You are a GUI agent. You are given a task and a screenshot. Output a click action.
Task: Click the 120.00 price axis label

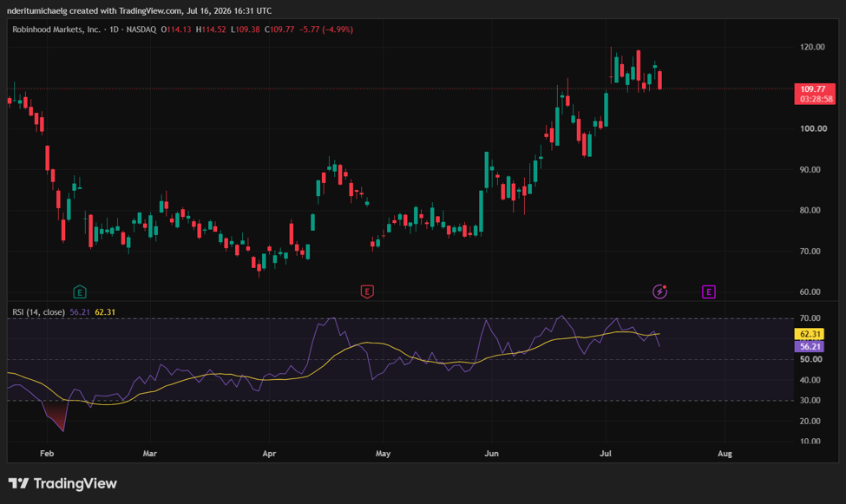coord(812,47)
